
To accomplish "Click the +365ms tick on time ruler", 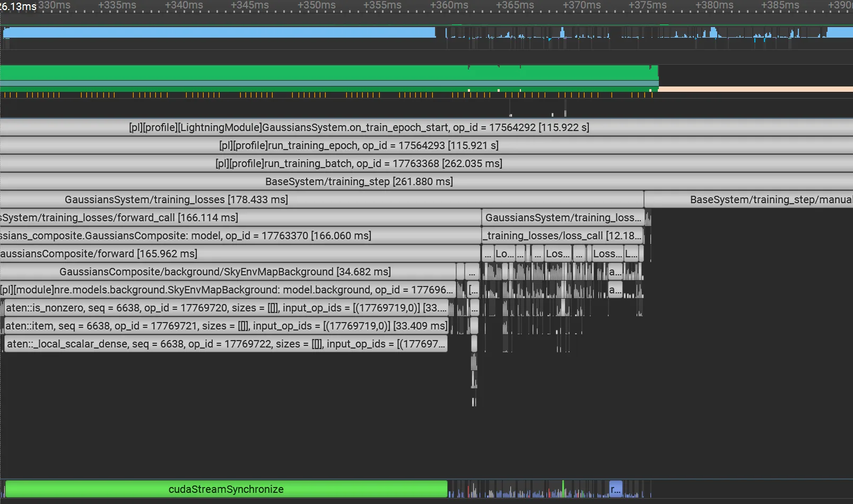I will point(515,5).
